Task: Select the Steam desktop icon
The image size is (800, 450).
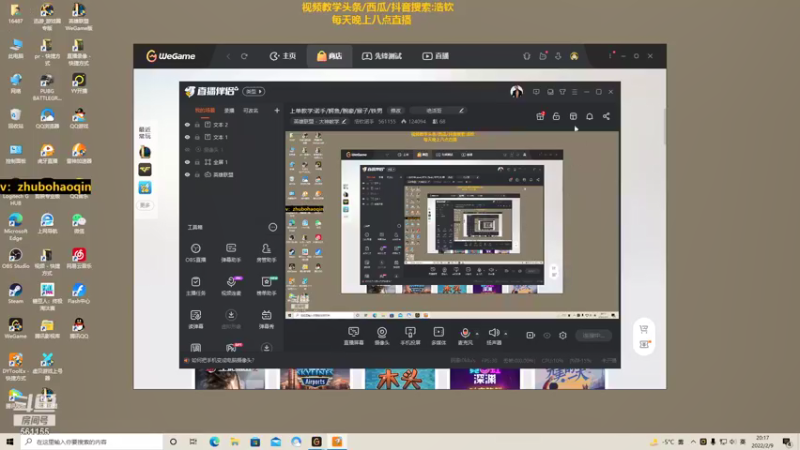Action: point(15,294)
